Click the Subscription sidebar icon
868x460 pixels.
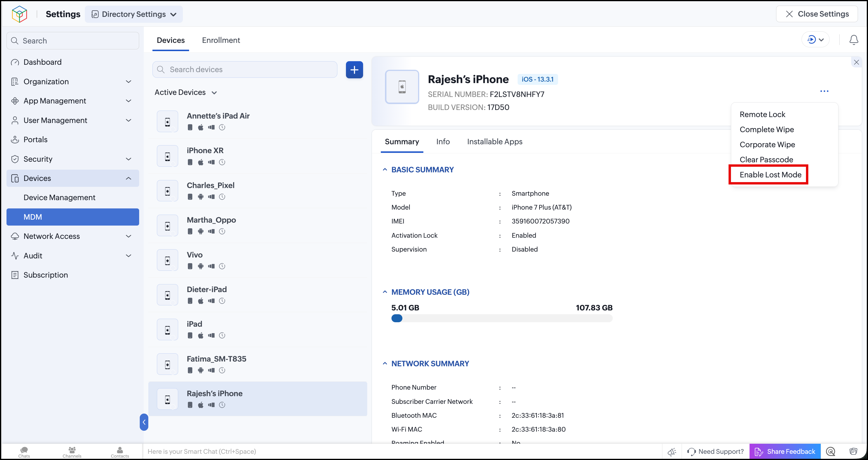[15, 275]
